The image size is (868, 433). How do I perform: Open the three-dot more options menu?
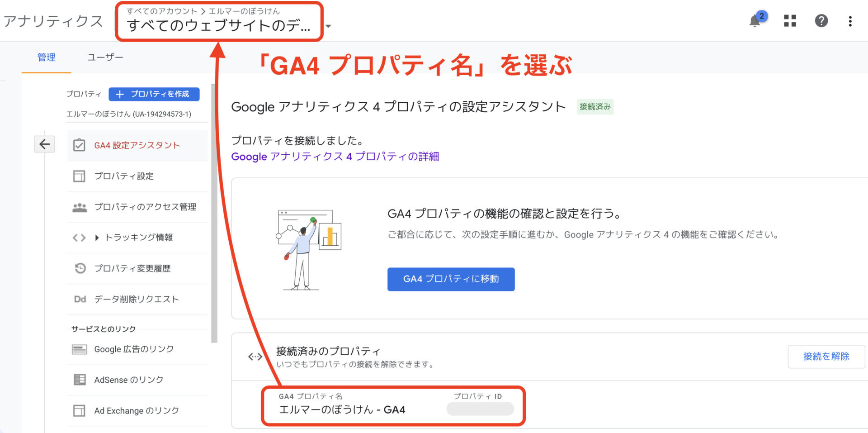coord(850,21)
